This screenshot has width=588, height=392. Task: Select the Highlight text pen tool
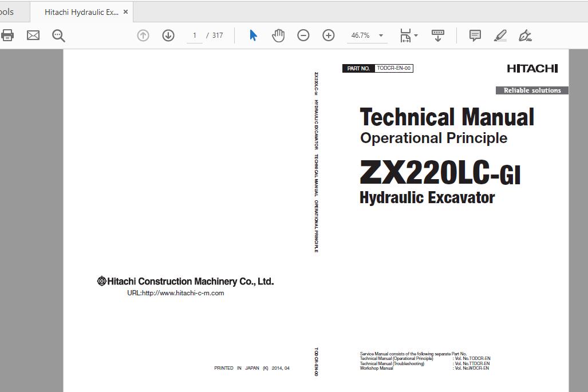500,35
